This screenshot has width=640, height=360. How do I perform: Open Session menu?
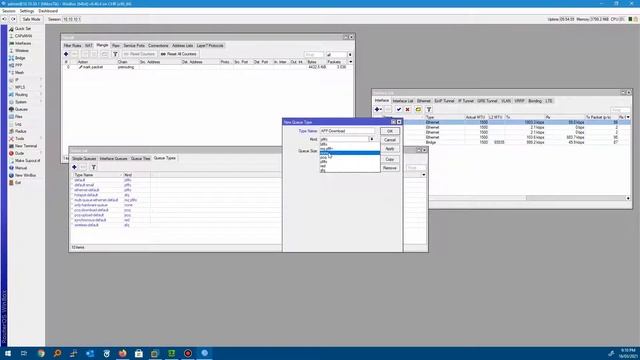tap(9, 11)
